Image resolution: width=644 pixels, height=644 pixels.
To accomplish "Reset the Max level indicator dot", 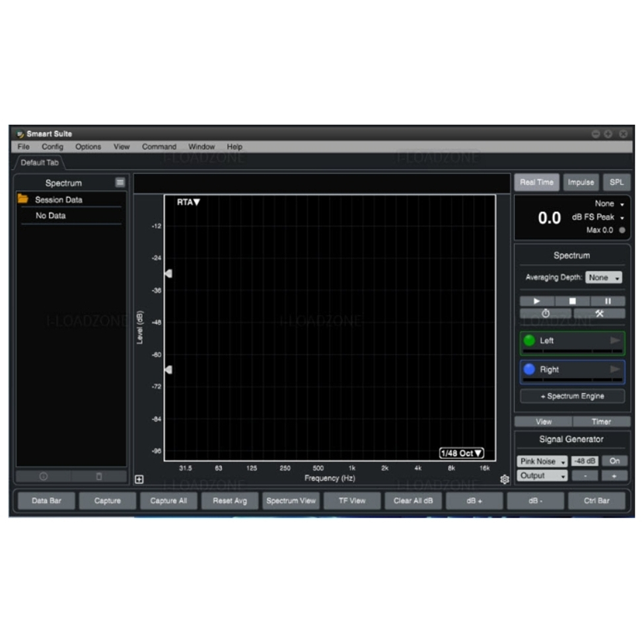I will tap(622, 230).
